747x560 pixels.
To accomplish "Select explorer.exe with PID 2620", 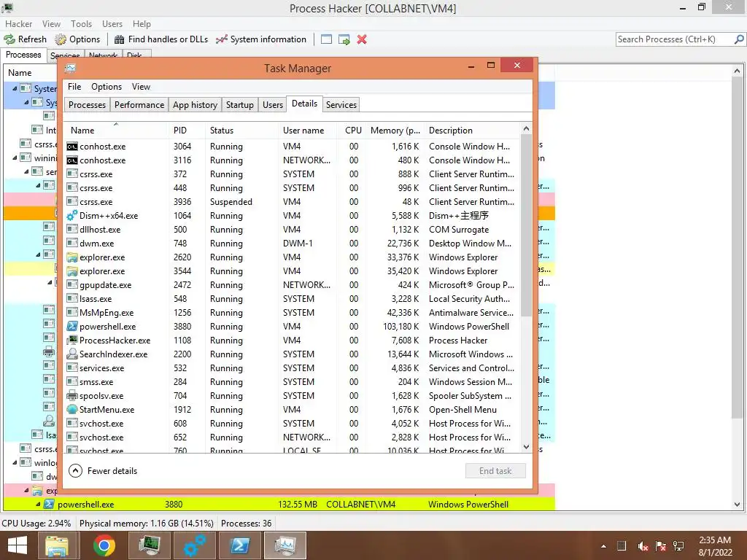I will (x=292, y=257).
